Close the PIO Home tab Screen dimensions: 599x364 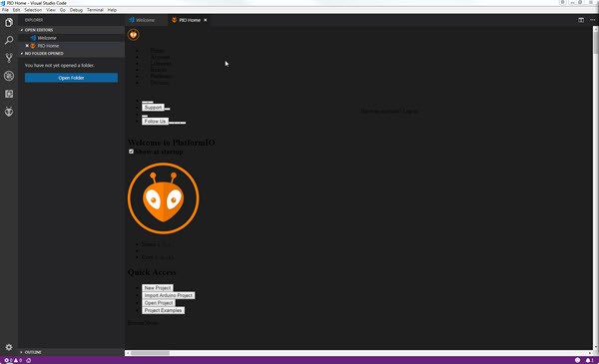(x=205, y=20)
